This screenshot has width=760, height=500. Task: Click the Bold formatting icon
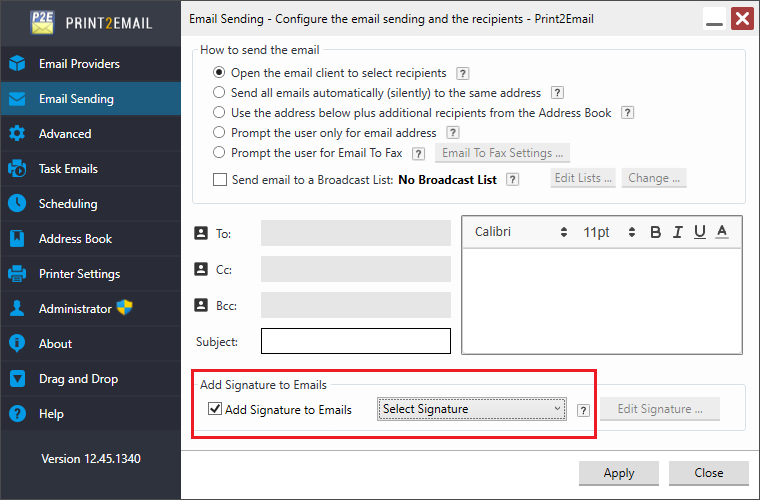(656, 232)
